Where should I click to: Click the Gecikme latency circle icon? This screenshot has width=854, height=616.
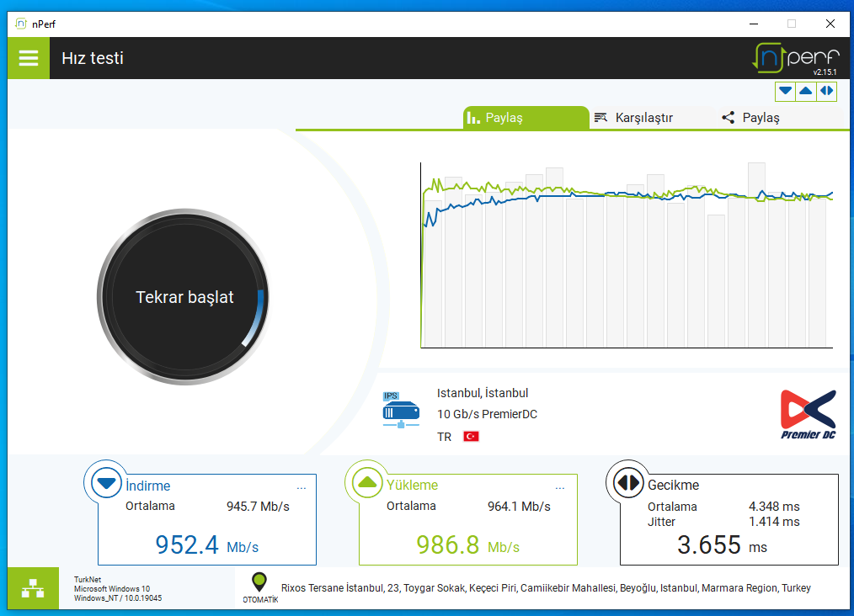pos(628,482)
